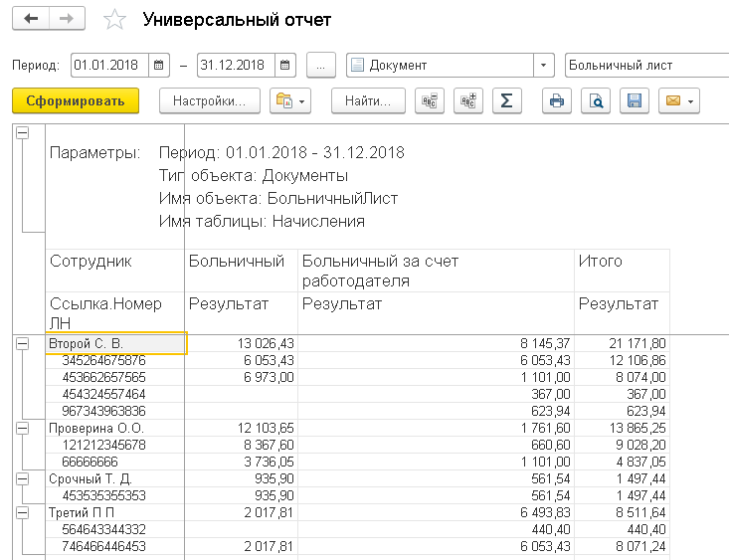Click value 13 026,43

pyautogui.click(x=266, y=344)
